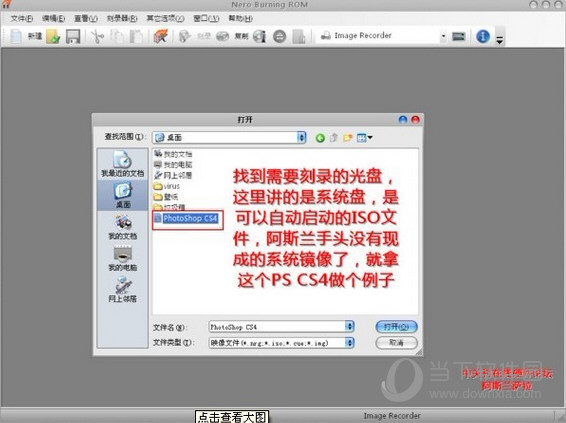The image size is (566, 423).
Task: Launch the Nero Express orange icon
Action: (x=161, y=36)
